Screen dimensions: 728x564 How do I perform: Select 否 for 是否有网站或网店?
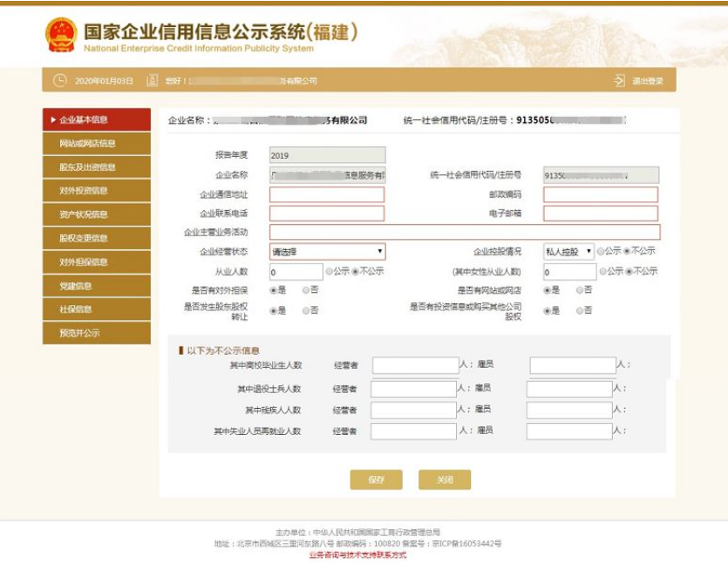[x=580, y=289]
